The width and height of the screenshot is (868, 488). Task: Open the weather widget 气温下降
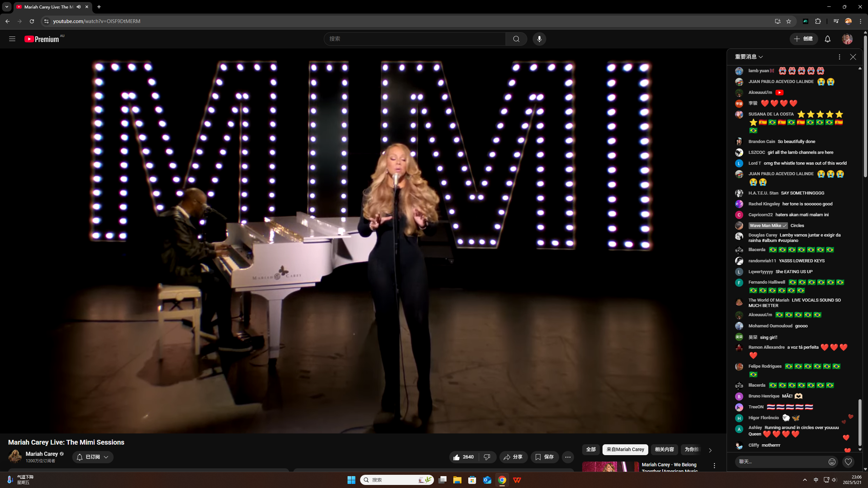pyautogui.click(x=20, y=480)
